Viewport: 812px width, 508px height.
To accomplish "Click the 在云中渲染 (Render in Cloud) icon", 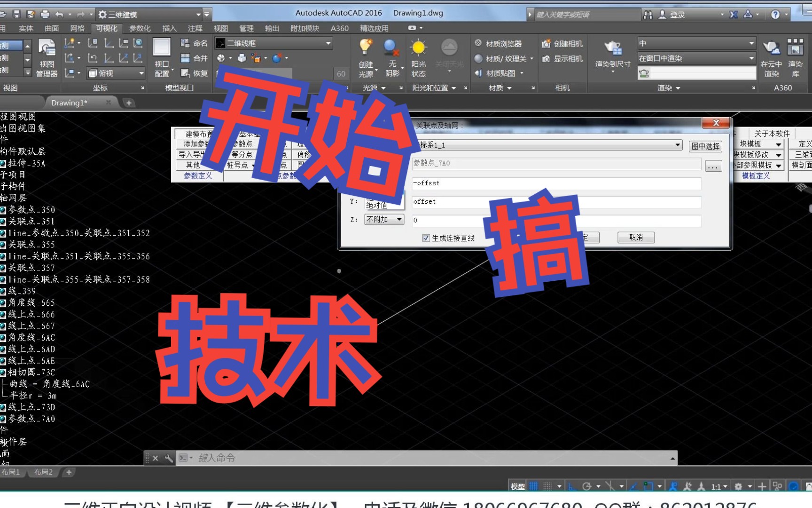I will pyautogui.click(x=771, y=56).
